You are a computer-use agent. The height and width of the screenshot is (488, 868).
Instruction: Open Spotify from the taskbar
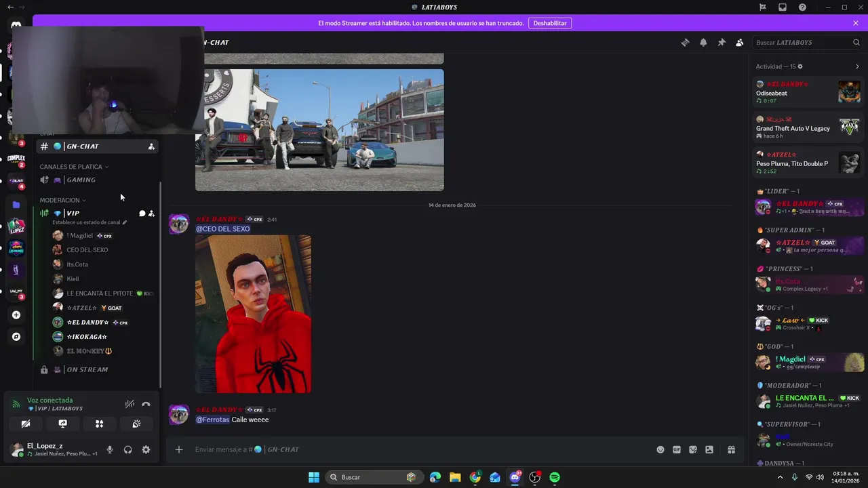click(555, 477)
